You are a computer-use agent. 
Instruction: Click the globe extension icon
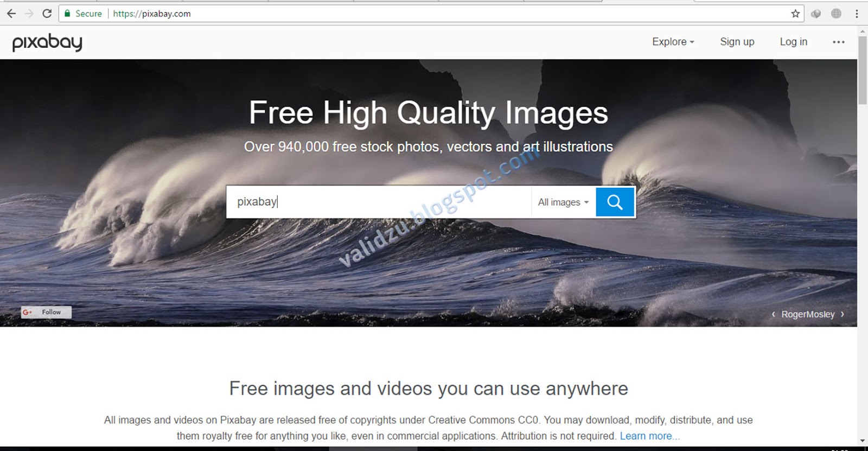click(x=836, y=14)
